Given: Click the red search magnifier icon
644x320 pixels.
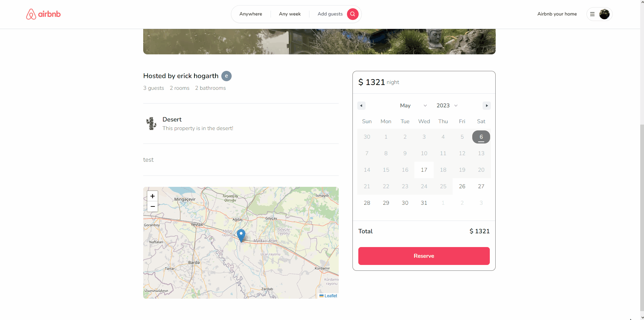Looking at the screenshot, I should (352, 14).
